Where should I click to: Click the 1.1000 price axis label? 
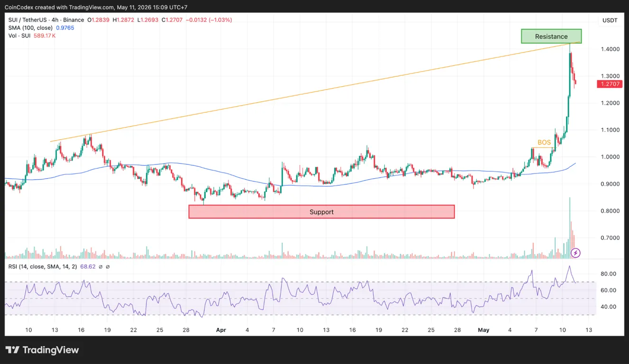pos(610,130)
